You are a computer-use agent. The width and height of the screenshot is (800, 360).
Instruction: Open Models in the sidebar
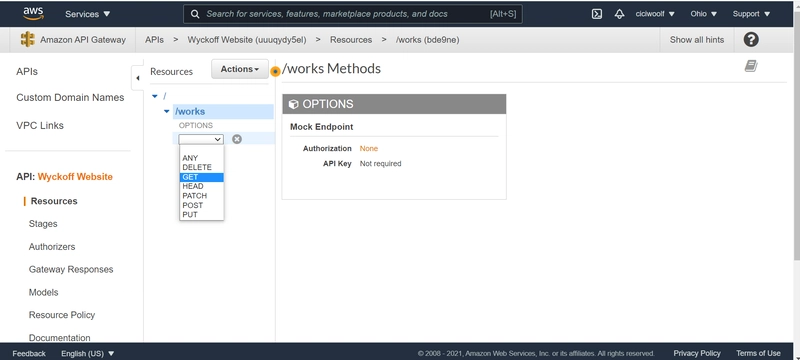pos(43,292)
